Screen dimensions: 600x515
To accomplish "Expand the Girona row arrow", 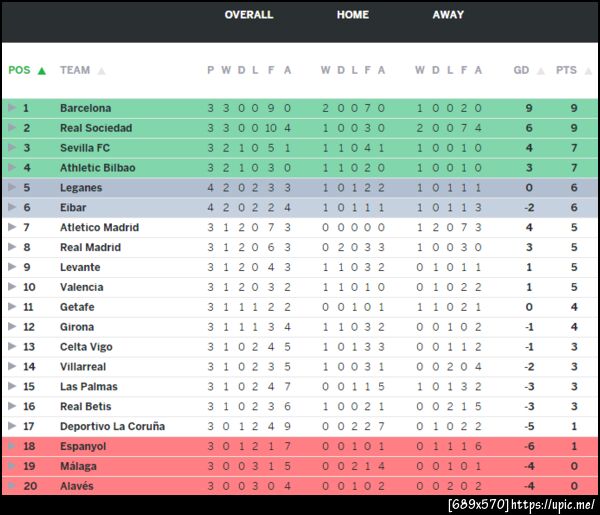I will click(12, 327).
